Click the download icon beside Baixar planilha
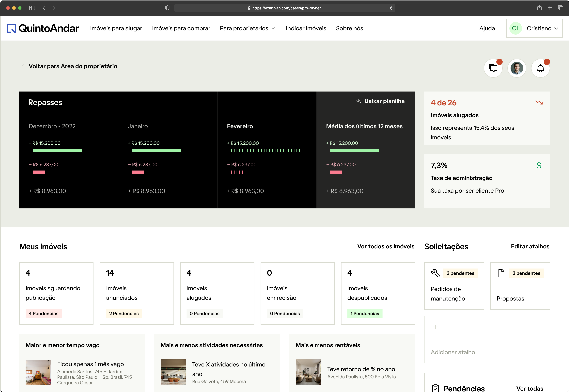The height and width of the screenshot is (392, 569). pyautogui.click(x=358, y=101)
